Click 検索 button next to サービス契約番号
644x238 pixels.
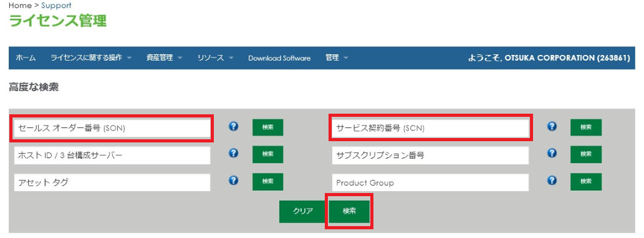pyautogui.click(x=585, y=127)
